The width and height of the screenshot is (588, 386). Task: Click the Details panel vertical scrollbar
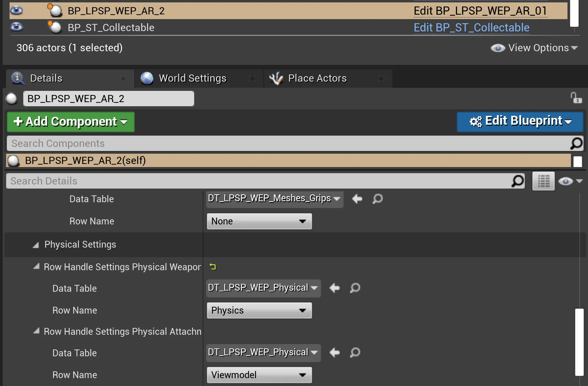(579, 342)
